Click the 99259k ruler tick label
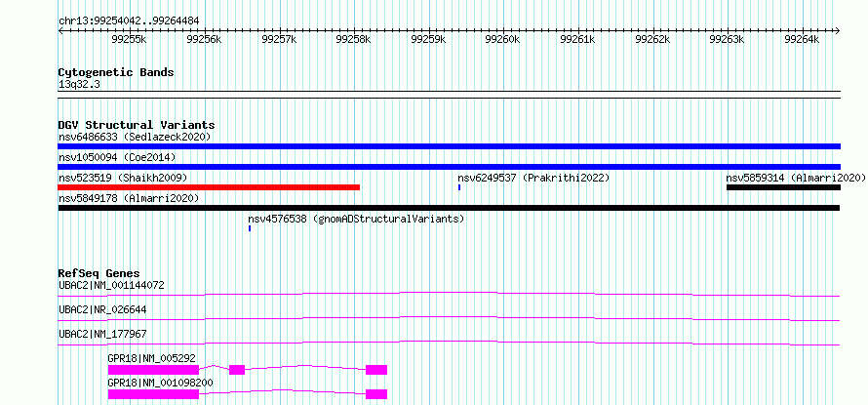The image size is (868, 405). pos(428,39)
